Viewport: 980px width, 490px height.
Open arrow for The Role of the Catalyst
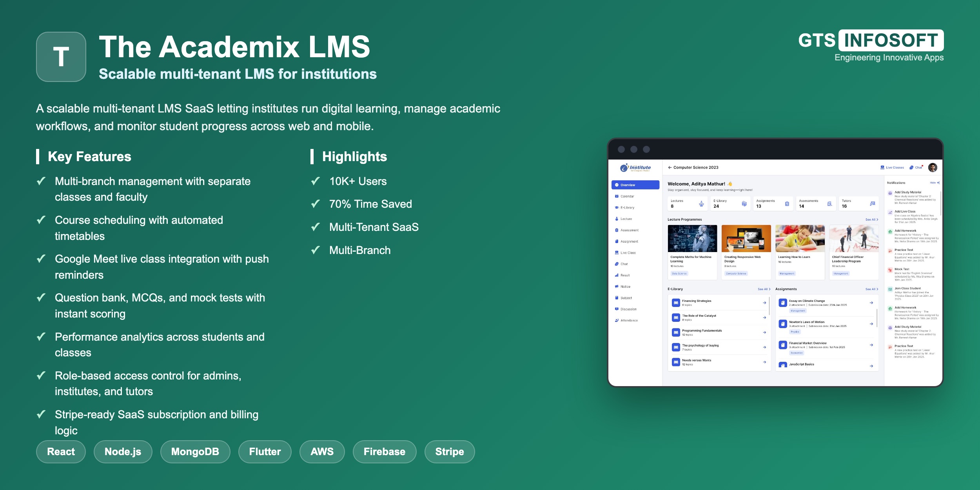click(764, 318)
